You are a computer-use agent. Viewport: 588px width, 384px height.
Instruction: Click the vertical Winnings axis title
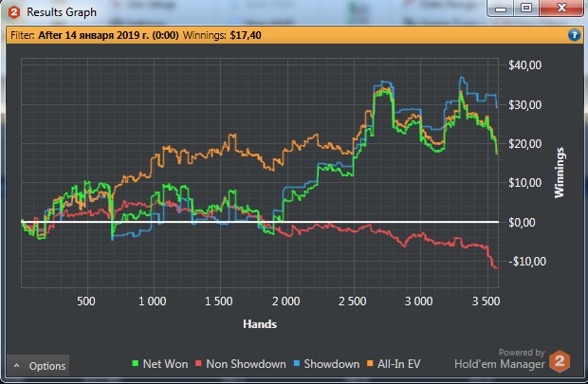[560, 173]
